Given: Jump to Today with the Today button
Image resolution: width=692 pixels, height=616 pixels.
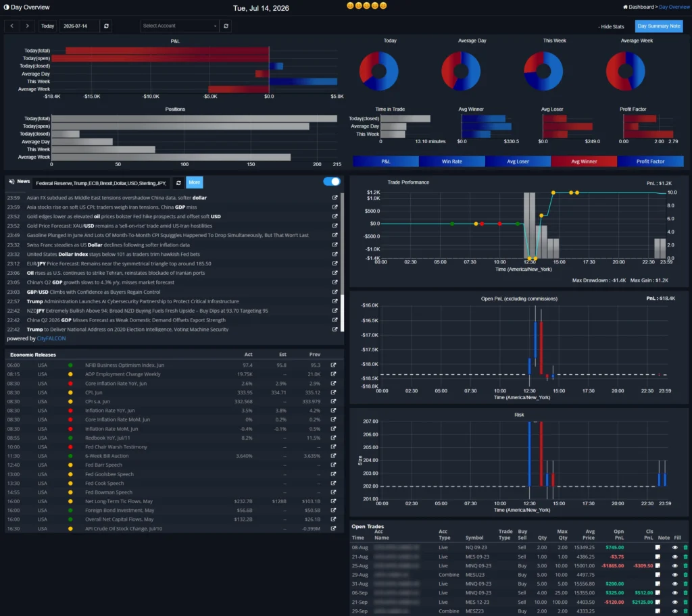Looking at the screenshot, I should [x=48, y=26].
